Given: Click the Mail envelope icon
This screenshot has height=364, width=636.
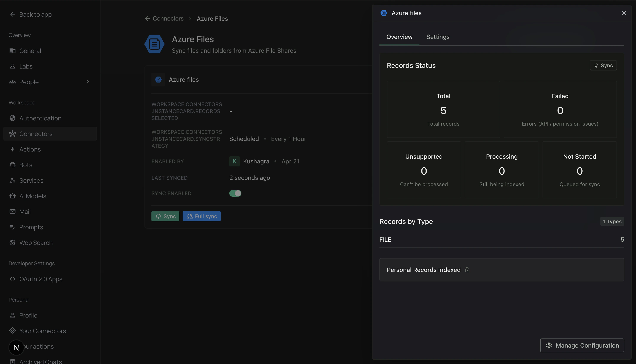Looking at the screenshot, I should coord(13,211).
